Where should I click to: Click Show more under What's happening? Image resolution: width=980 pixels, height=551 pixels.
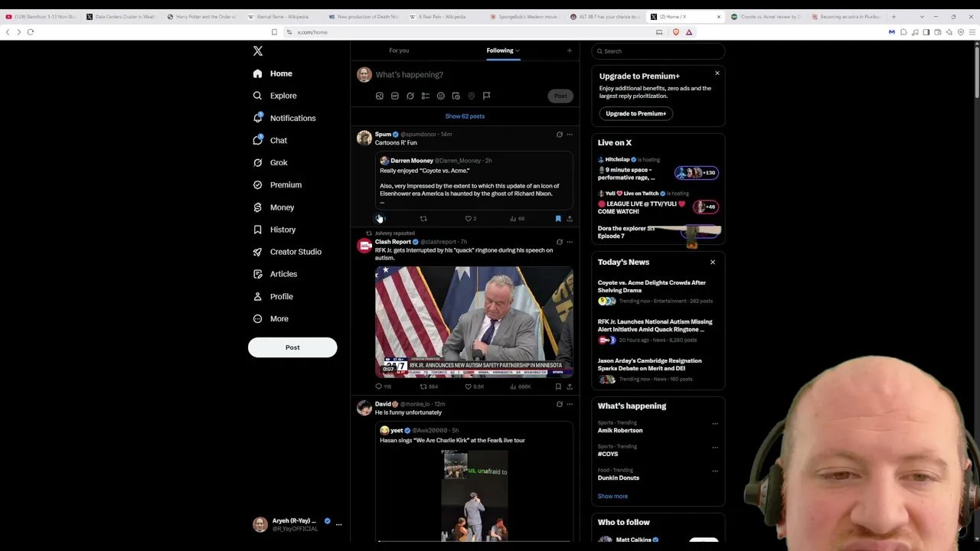612,496
